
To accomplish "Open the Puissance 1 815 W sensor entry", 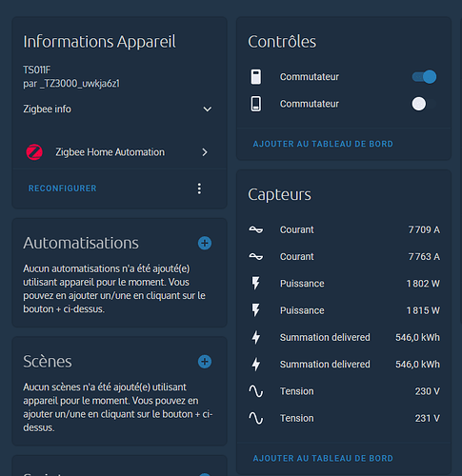I will coord(344,310).
